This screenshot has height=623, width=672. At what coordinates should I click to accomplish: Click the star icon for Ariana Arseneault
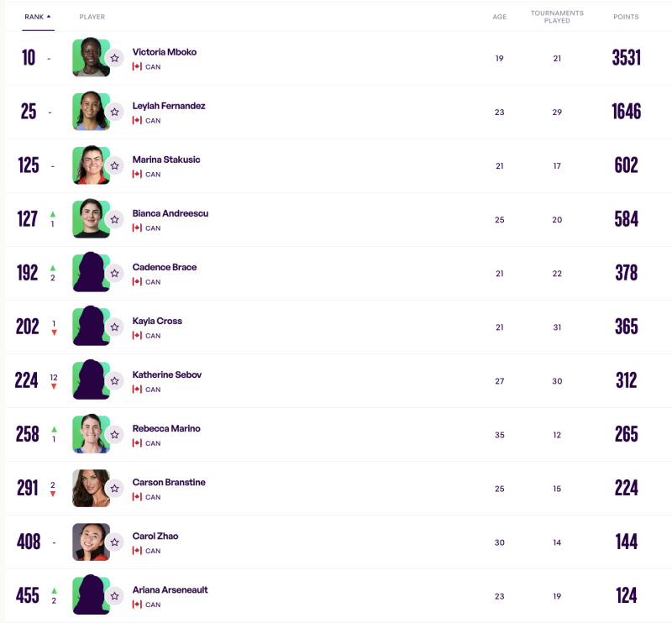[114, 595]
